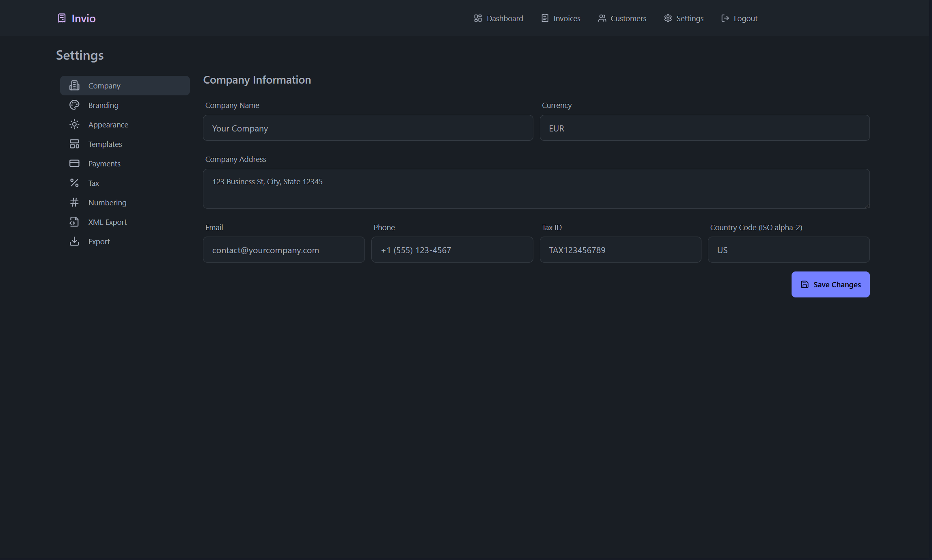
Task: Click the Settings gear icon in navbar
Action: coord(668,18)
